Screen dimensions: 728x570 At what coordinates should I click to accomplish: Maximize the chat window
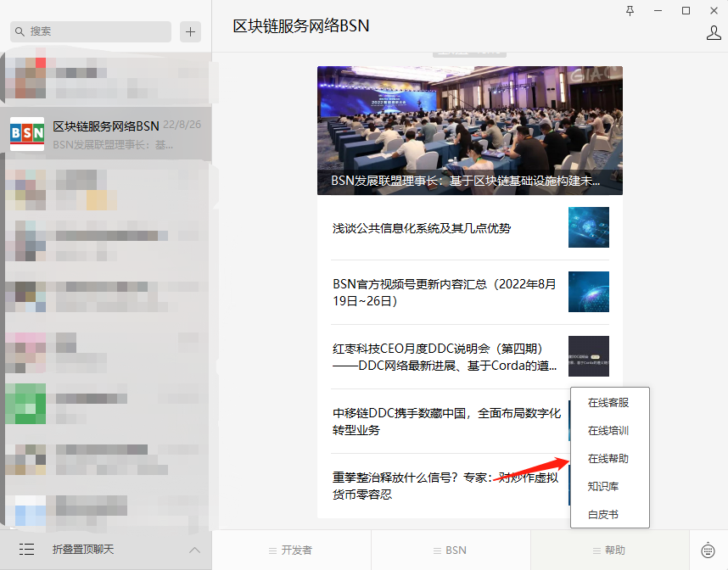[x=686, y=11]
